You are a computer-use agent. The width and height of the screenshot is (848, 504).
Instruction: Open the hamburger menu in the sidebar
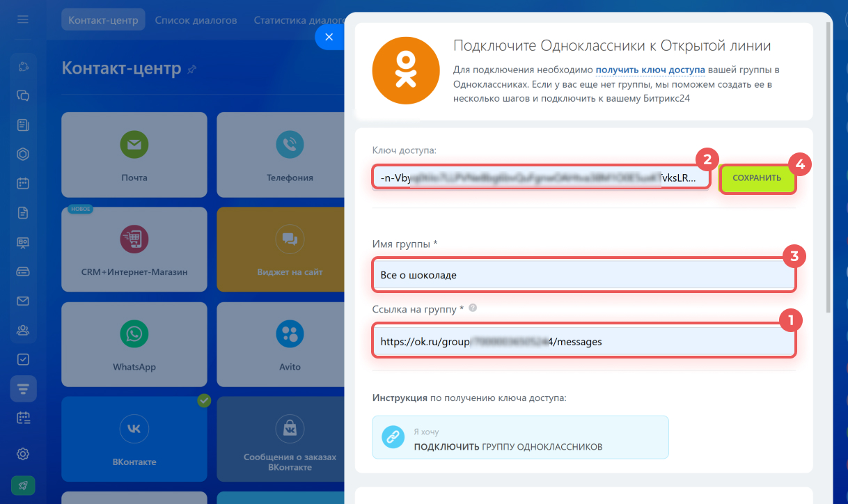[23, 19]
